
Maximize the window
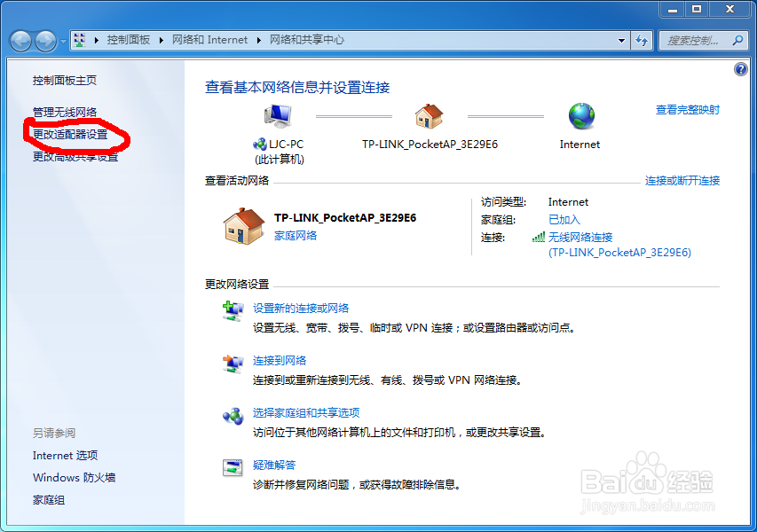click(696, 9)
